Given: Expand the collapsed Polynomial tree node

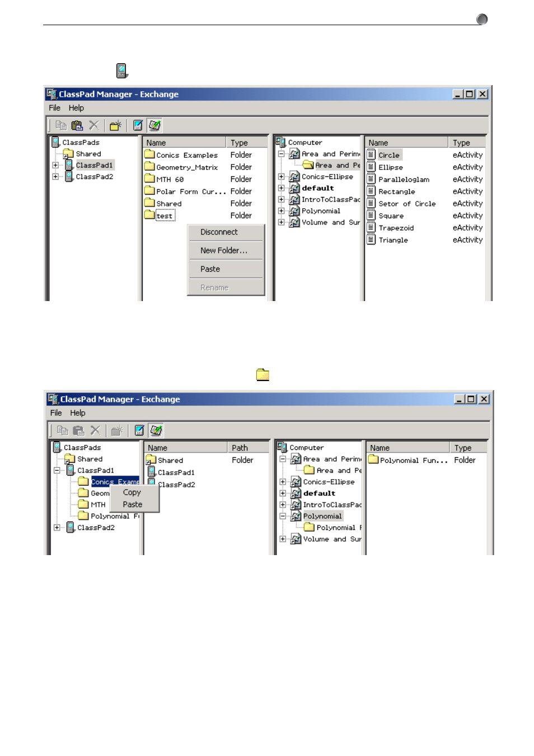Looking at the screenshot, I should click(282, 211).
